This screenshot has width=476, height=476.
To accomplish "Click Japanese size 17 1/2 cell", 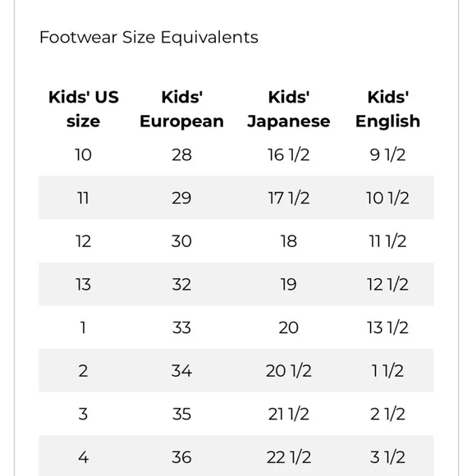I will pos(289,198).
